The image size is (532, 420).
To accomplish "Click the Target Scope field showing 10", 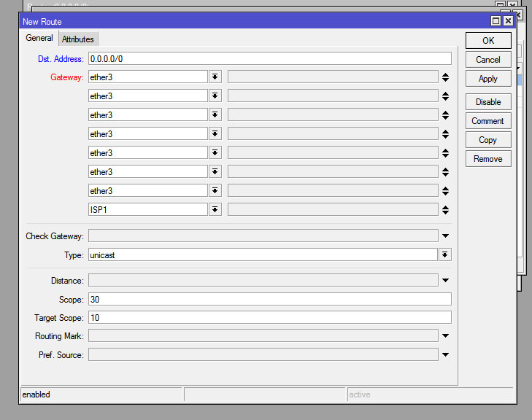I will coord(269,318).
